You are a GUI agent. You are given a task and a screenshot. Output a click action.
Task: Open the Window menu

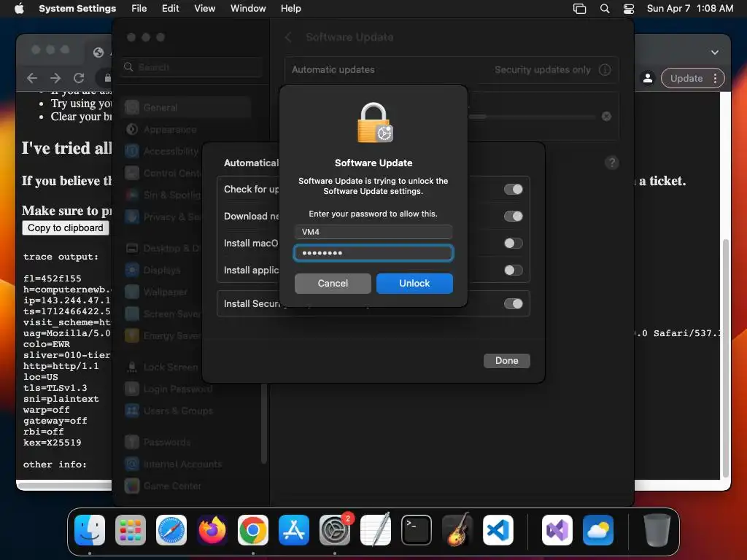[248, 9]
